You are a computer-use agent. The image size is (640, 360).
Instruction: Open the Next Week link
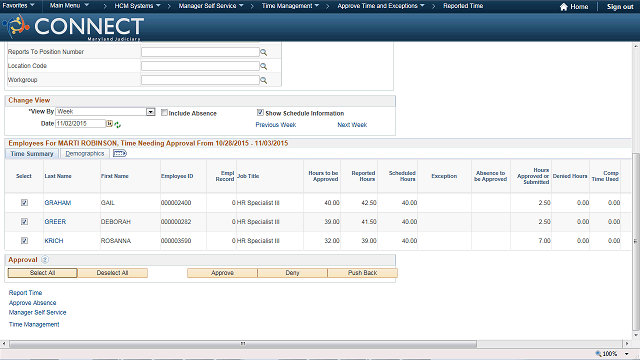click(352, 125)
